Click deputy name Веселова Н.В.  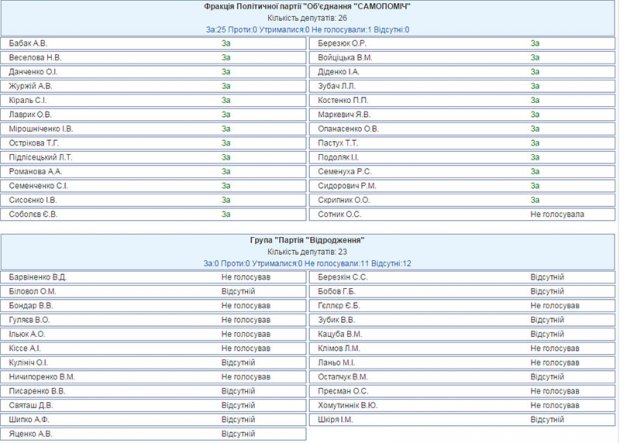pos(33,58)
